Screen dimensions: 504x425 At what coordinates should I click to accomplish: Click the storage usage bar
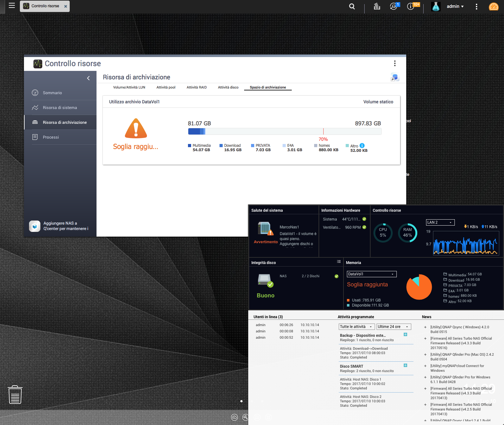click(x=284, y=131)
